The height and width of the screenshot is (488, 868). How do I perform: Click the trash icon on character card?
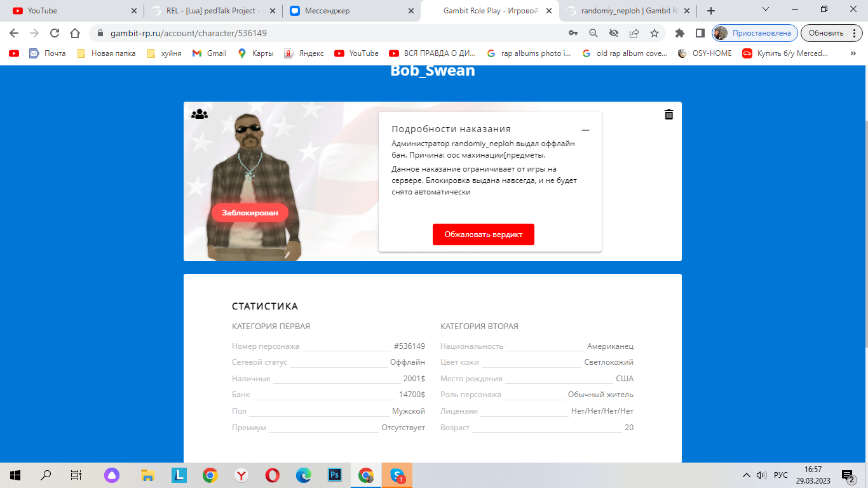tap(668, 114)
